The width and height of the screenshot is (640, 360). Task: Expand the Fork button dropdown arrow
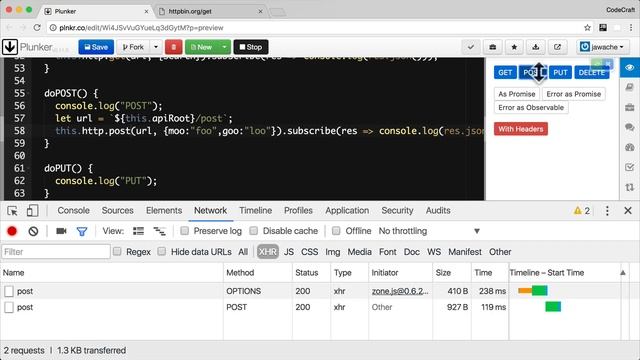click(156, 47)
